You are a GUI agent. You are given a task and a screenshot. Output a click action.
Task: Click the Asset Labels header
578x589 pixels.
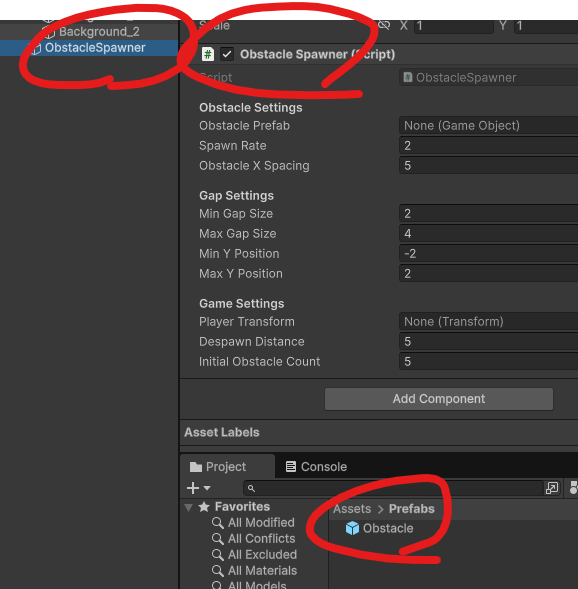pos(222,432)
